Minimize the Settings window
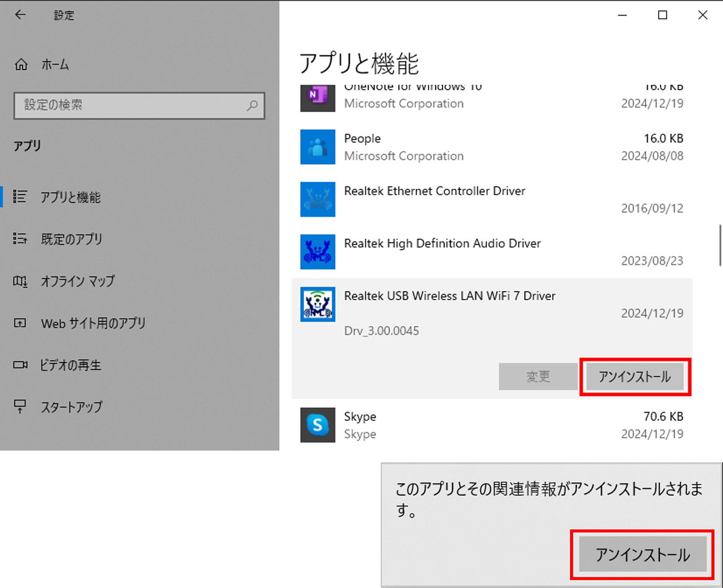 pos(623,15)
